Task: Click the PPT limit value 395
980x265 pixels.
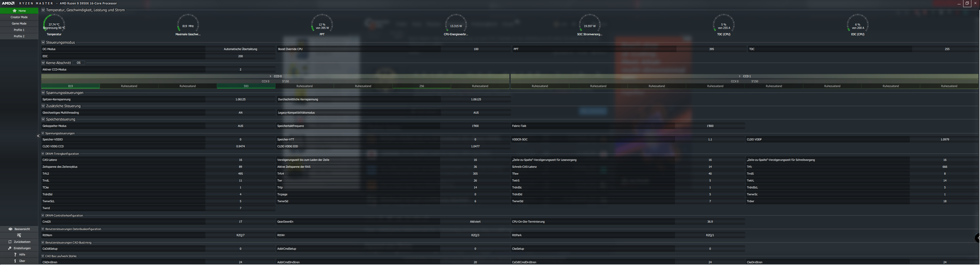Action: coord(712,49)
